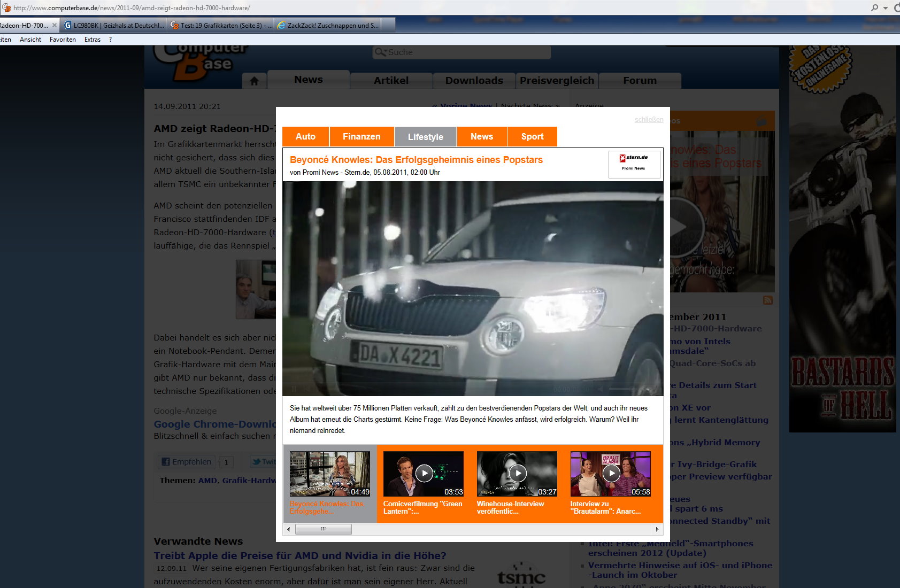900x588 pixels.
Task: Switch to the LC980BK Geizhals.at browser tab
Action: [x=113, y=25]
